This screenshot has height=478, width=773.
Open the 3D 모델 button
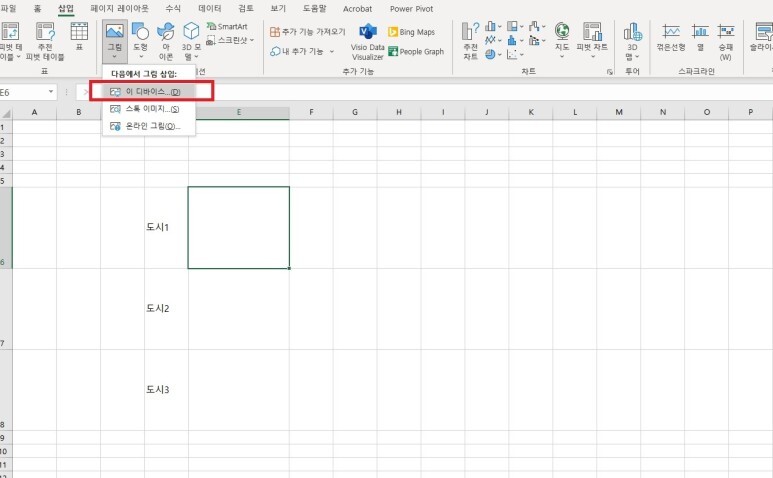point(191,41)
